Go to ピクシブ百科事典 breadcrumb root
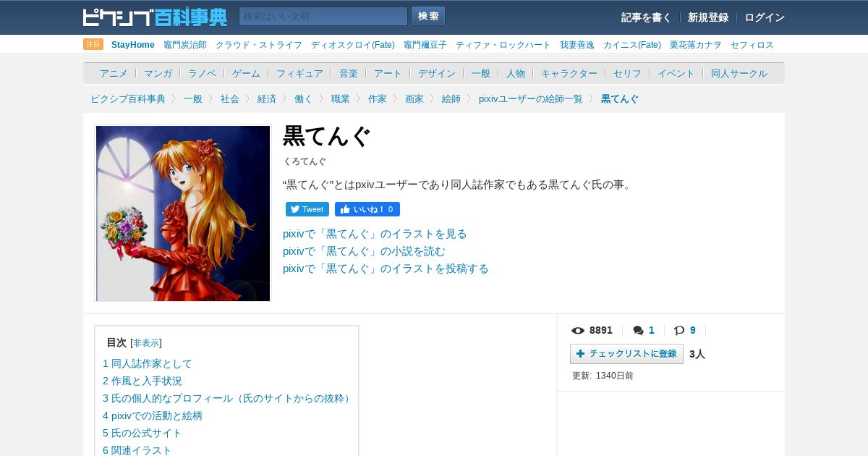This screenshot has width=868, height=456. tap(128, 98)
